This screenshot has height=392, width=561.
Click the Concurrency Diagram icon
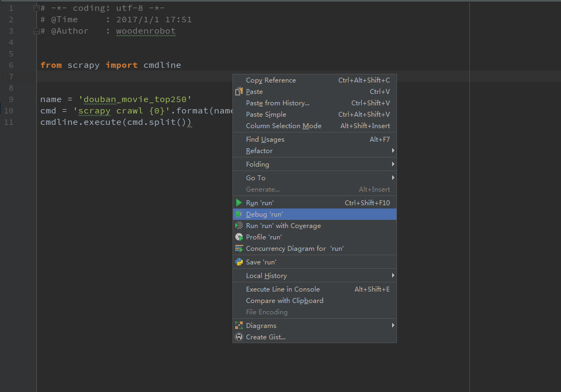click(239, 249)
